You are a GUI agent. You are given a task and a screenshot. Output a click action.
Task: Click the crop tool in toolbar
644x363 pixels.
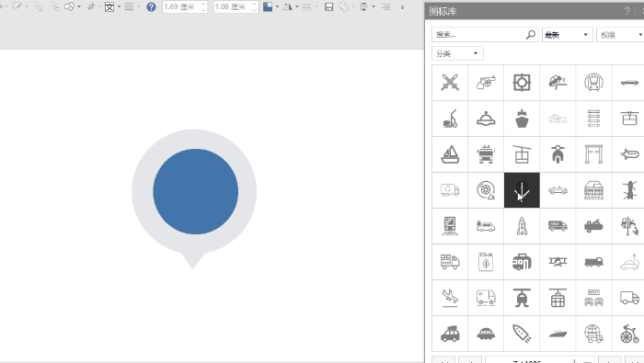[x=91, y=7]
